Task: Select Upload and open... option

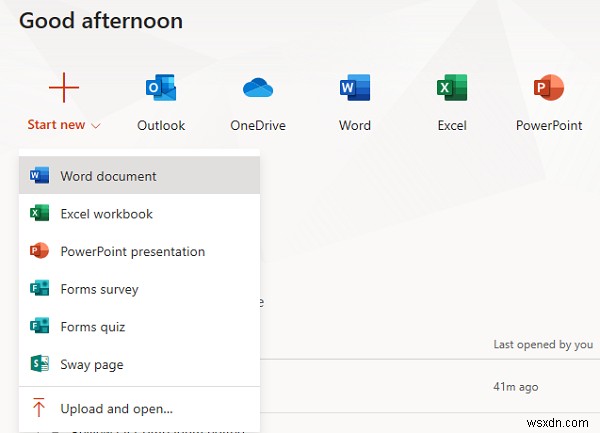Action: tap(139, 408)
